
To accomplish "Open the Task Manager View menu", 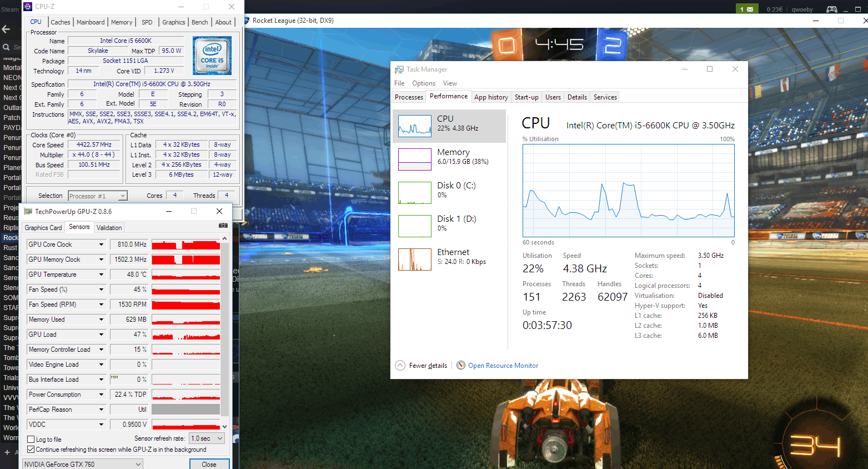I will [x=450, y=83].
